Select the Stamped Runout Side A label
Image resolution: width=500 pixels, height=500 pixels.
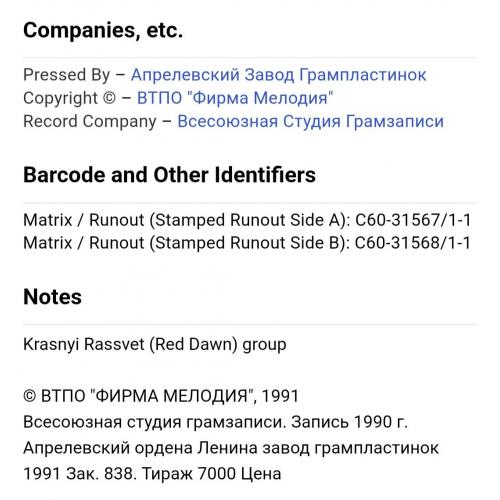coord(250,220)
